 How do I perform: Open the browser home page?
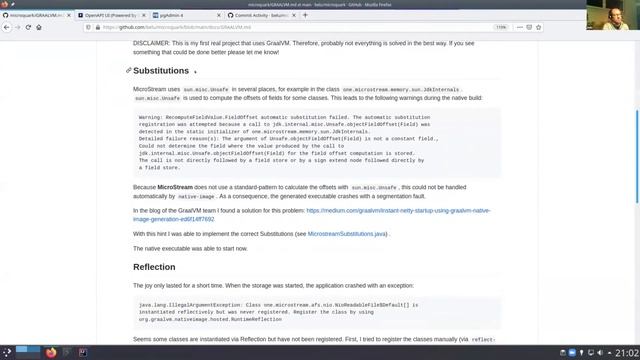39,27
